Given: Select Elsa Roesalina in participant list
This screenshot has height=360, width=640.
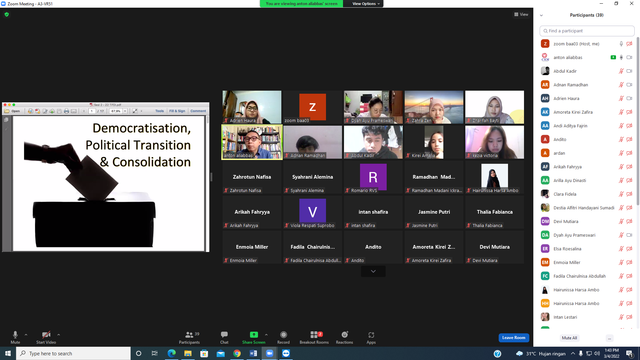Looking at the screenshot, I should 587,249.
